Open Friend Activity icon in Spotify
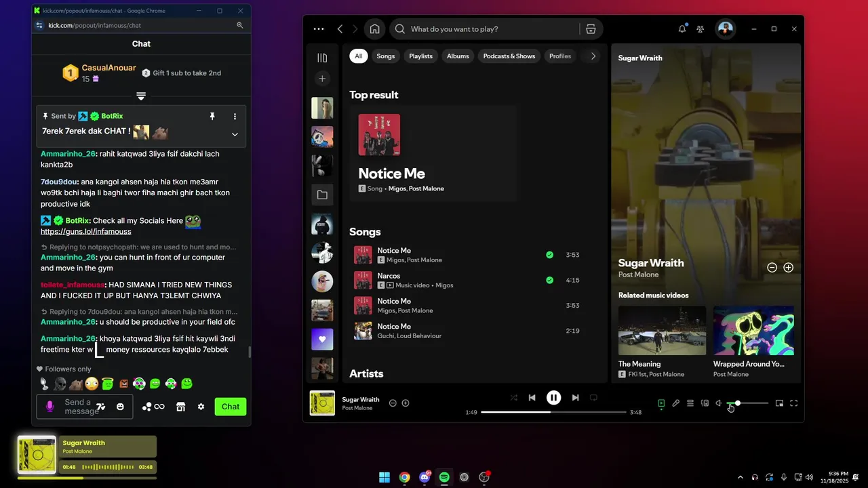Viewport: 868px width, 488px height. point(701,29)
